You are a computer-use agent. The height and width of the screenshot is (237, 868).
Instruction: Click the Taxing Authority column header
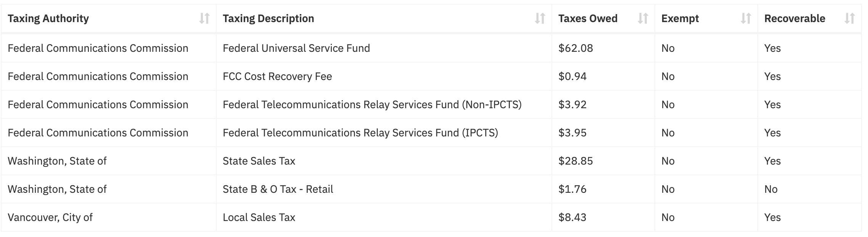point(109,18)
